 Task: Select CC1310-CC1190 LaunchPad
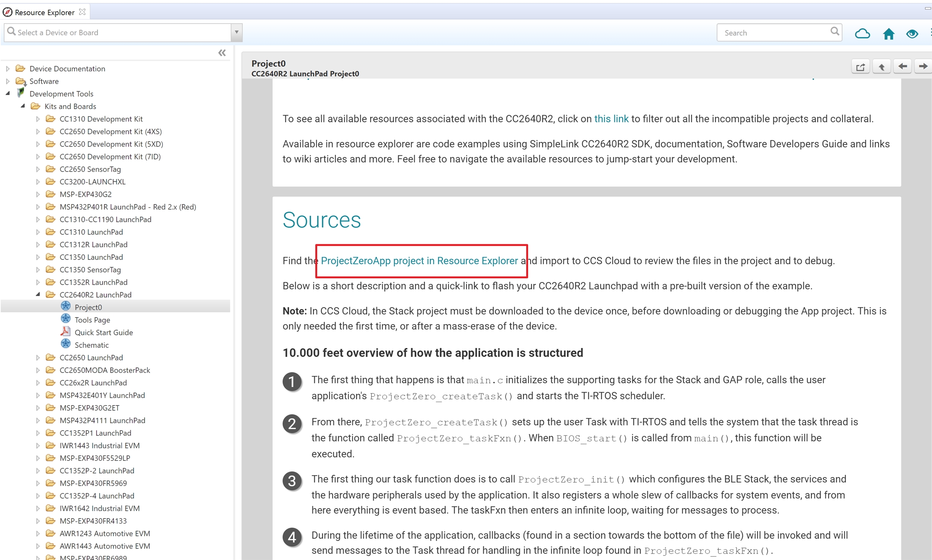click(105, 219)
